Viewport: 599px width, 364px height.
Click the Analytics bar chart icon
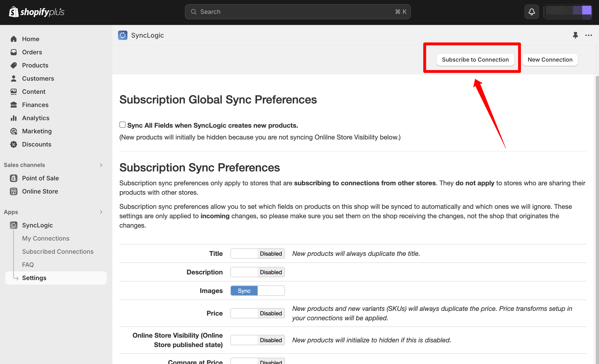coord(14,118)
